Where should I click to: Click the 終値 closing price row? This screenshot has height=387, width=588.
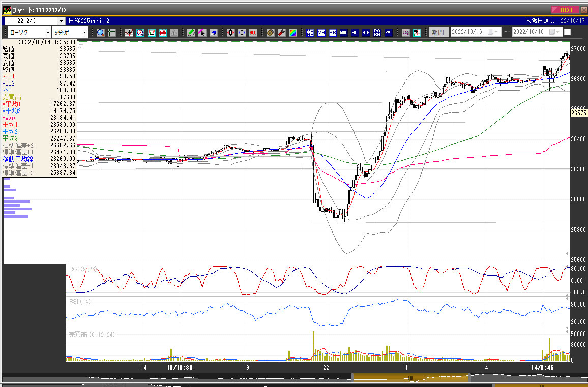pyautogui.click(x=39, y=69)
